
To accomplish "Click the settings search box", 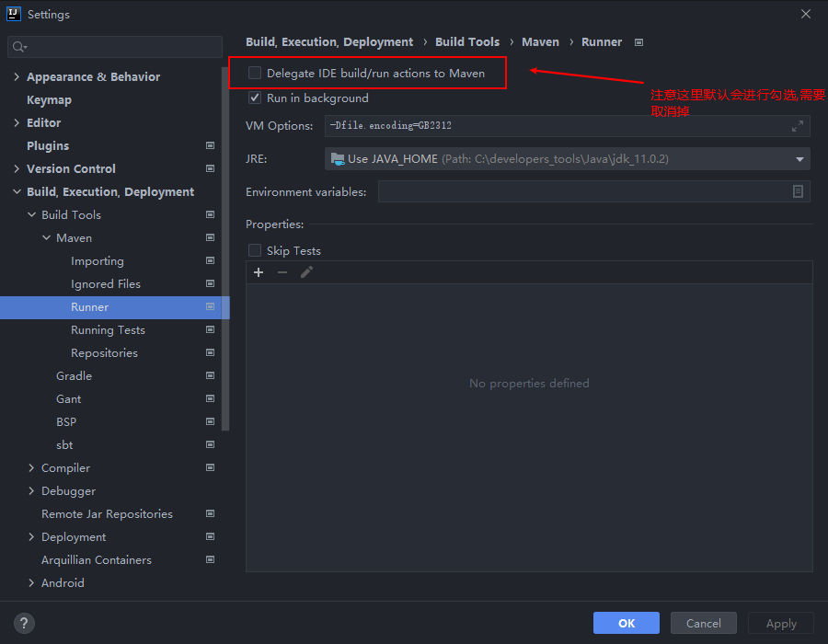I will [x=115, y=47].
